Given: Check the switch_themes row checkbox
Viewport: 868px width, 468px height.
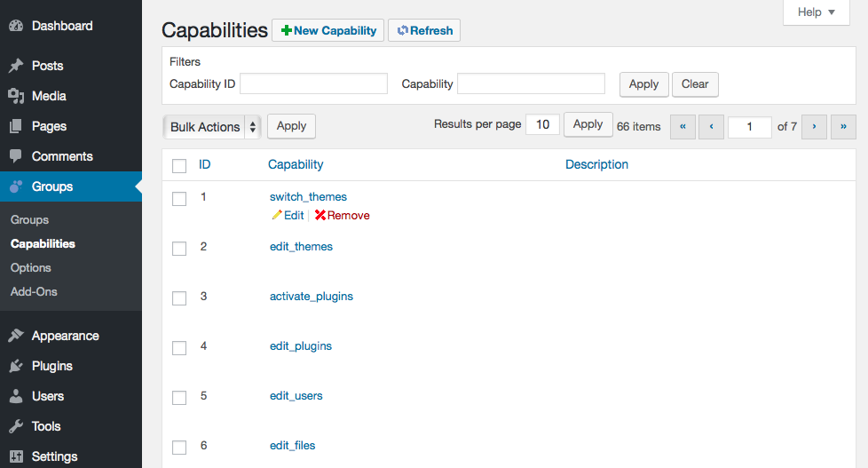Looking at the screenshot, I should point(179,199).
